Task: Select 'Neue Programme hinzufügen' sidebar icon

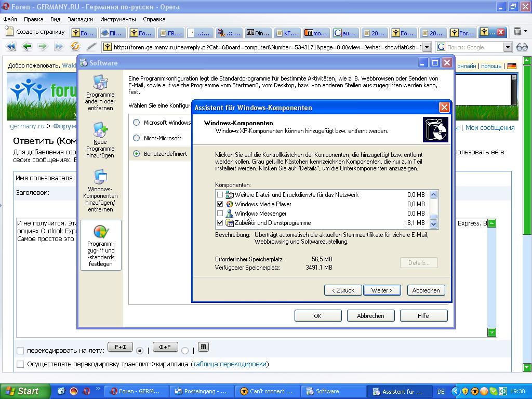Action: [x=100, y=140]
